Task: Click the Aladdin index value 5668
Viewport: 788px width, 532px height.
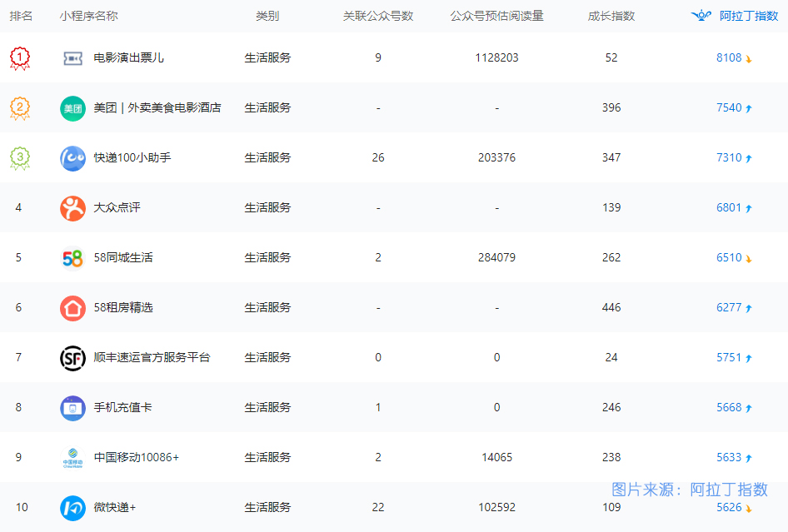Action: pos(729,407)
